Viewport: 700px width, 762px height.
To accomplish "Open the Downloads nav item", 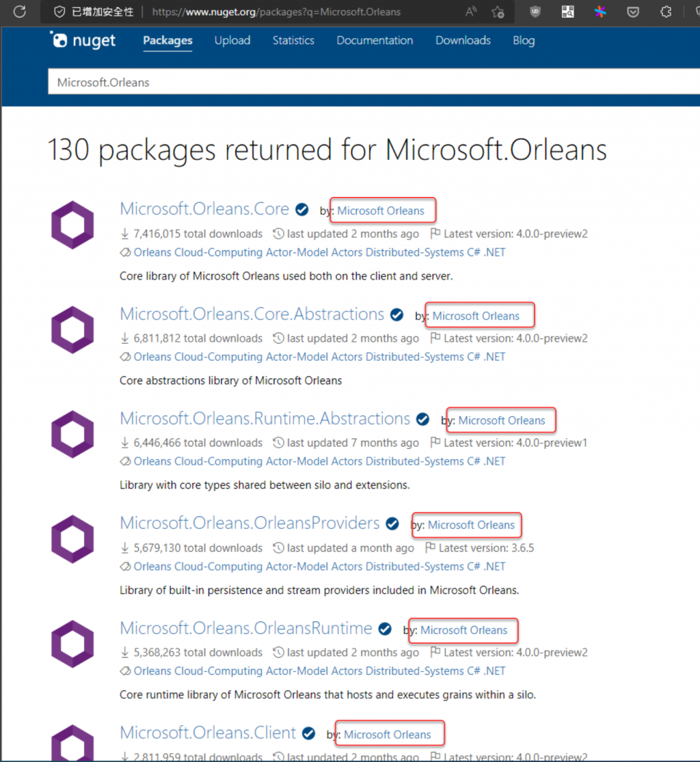I will [463, 40].
